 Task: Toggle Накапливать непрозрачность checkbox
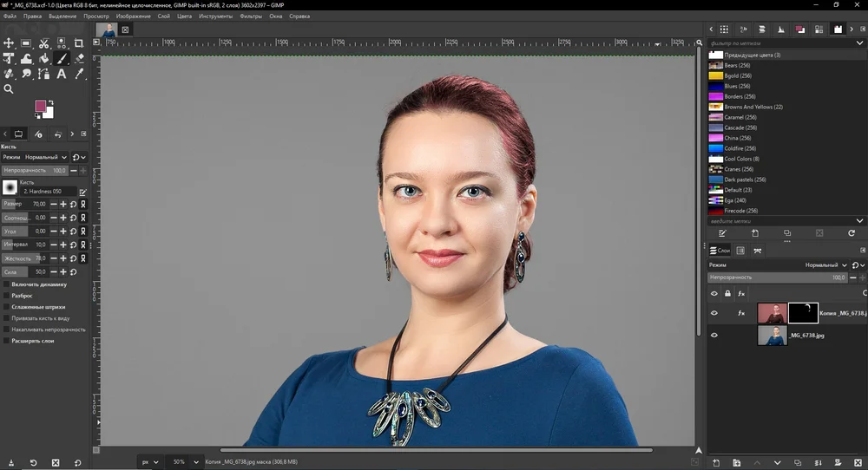coord(7,330)
